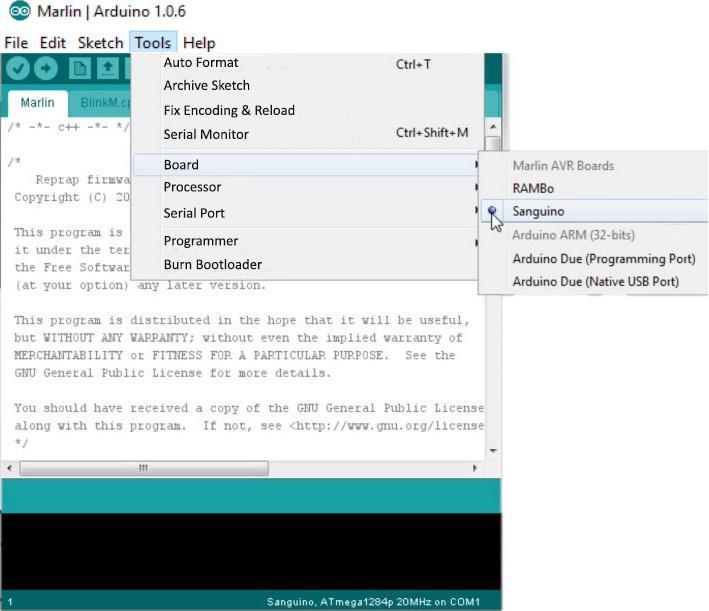
Task: Switch to the Marlin tab
Action: (x=37, y=103)
